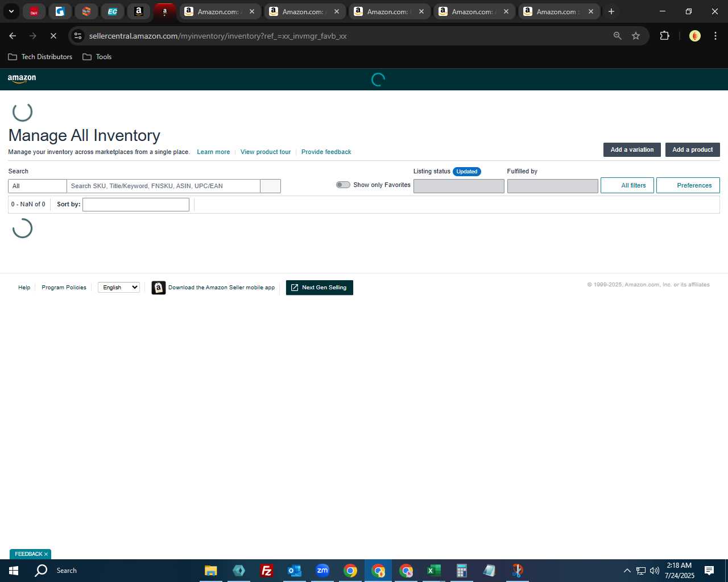Open Excel from the taskbar

click(433, 571)
